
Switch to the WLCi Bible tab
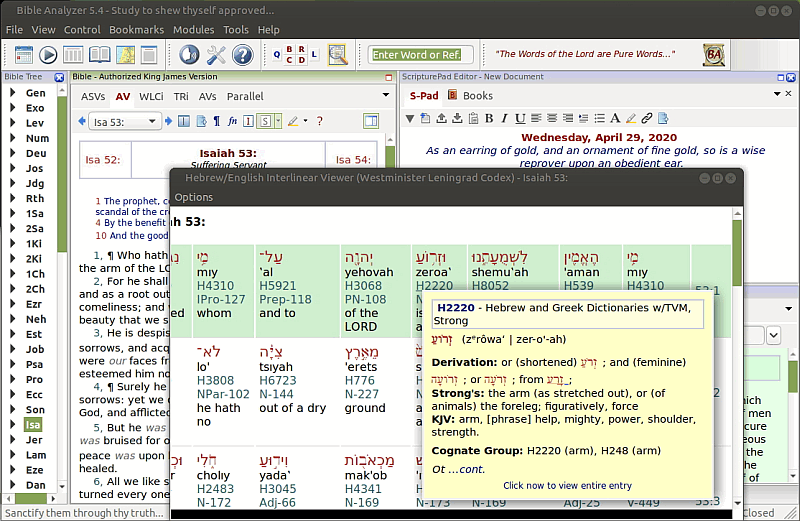(151, 96)
